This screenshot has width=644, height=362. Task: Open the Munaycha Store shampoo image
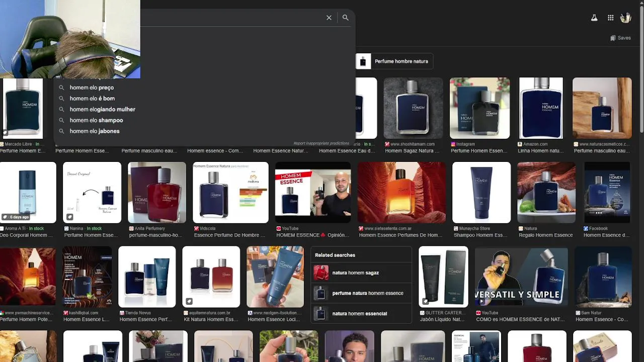(x=481, y=193)
